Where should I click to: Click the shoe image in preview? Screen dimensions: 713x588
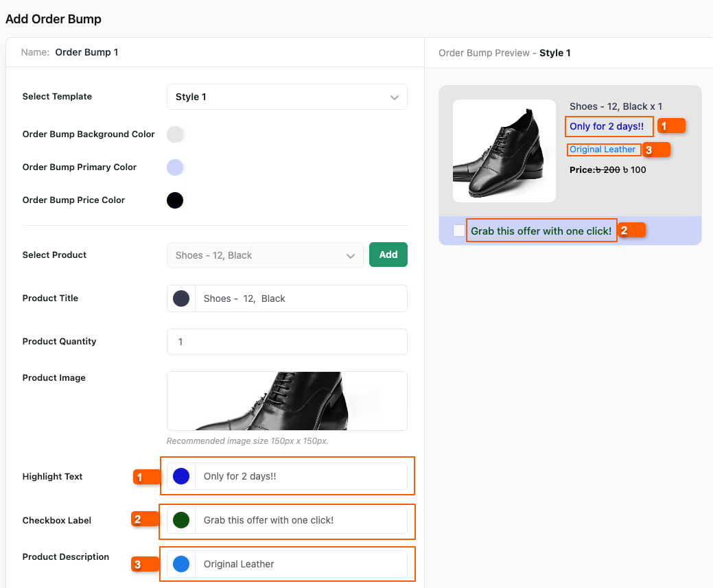tap(504, 151)
